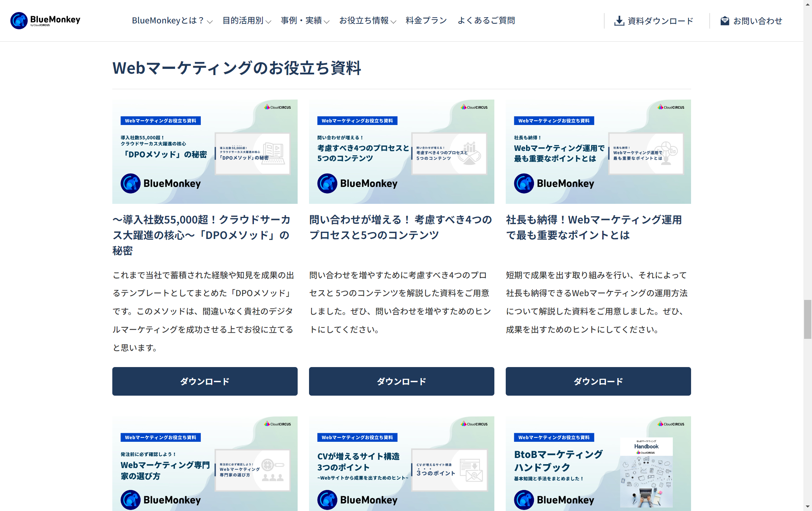Click the 資料ダウンロード header link
The width and height of the screenshot is (812, 511).
tap(654, 21)
